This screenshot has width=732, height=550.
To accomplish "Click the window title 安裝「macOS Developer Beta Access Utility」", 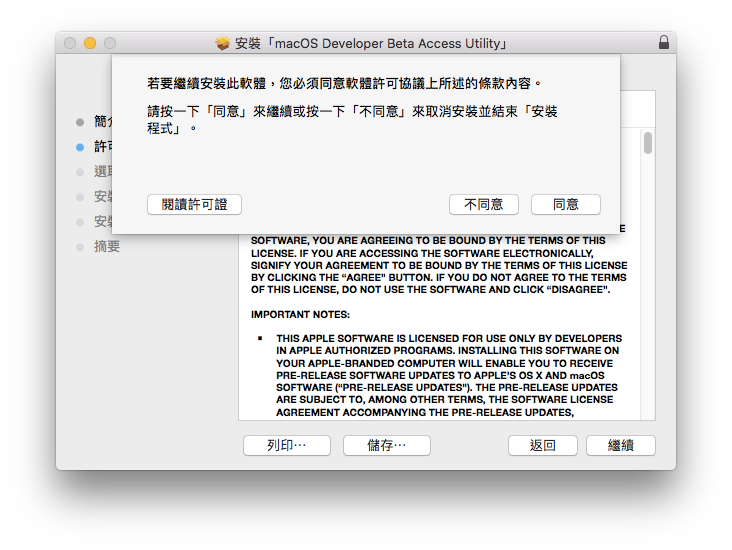I will pos(371,43).
